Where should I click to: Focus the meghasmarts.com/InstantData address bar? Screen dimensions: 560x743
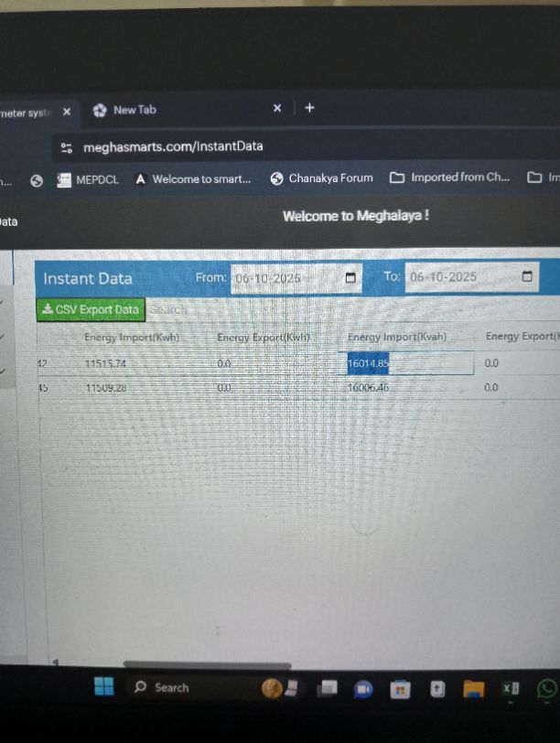point(174,146)
